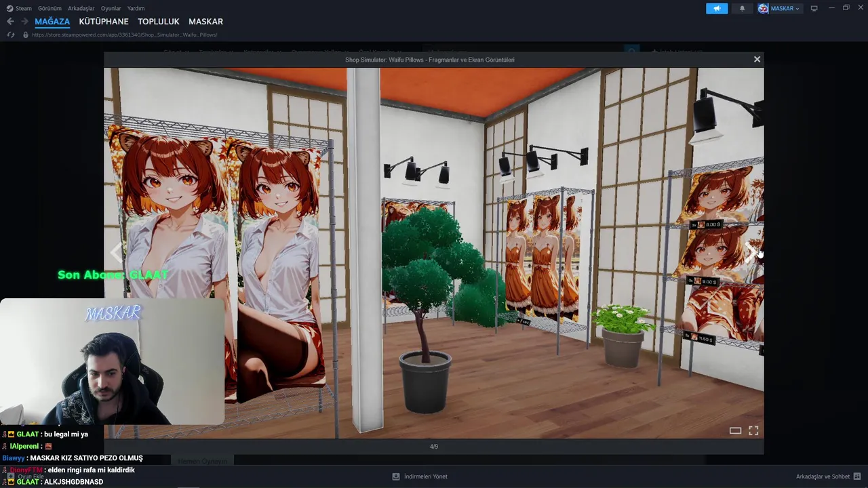Switch to the TOPLULUK tab

(x=159, y=22)
